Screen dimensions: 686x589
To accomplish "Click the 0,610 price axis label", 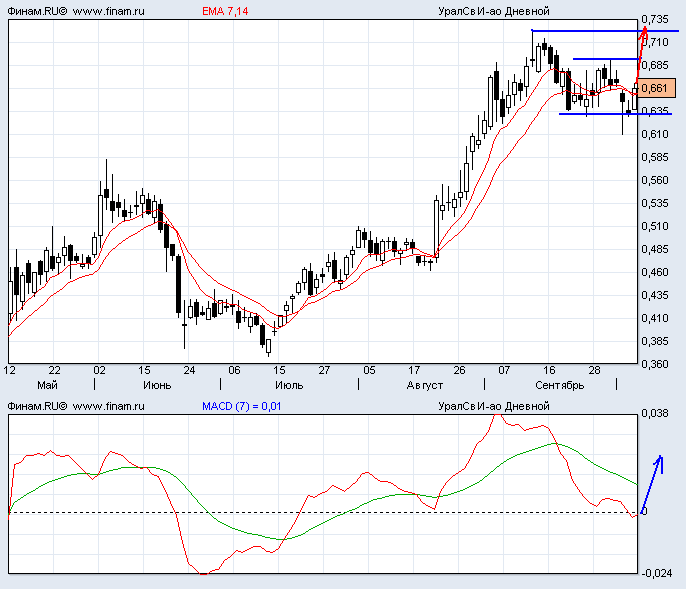I will 655,134.
